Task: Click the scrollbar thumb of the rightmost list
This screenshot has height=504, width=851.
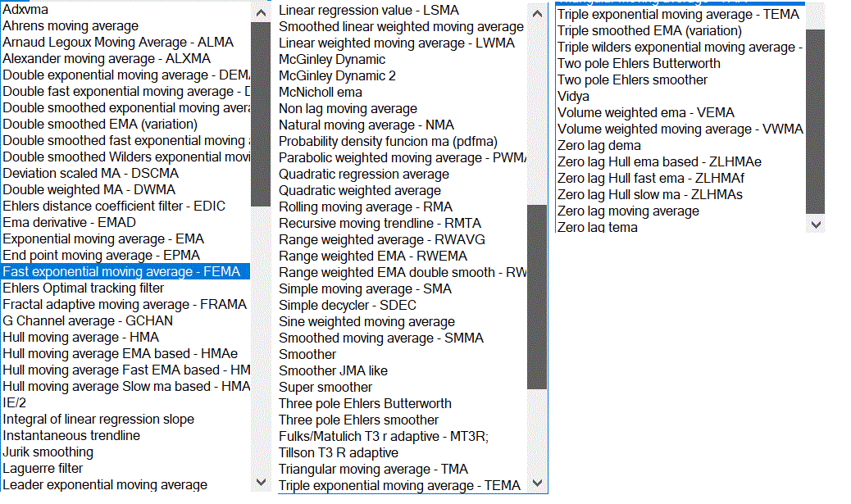Action: tap(815, 123)
